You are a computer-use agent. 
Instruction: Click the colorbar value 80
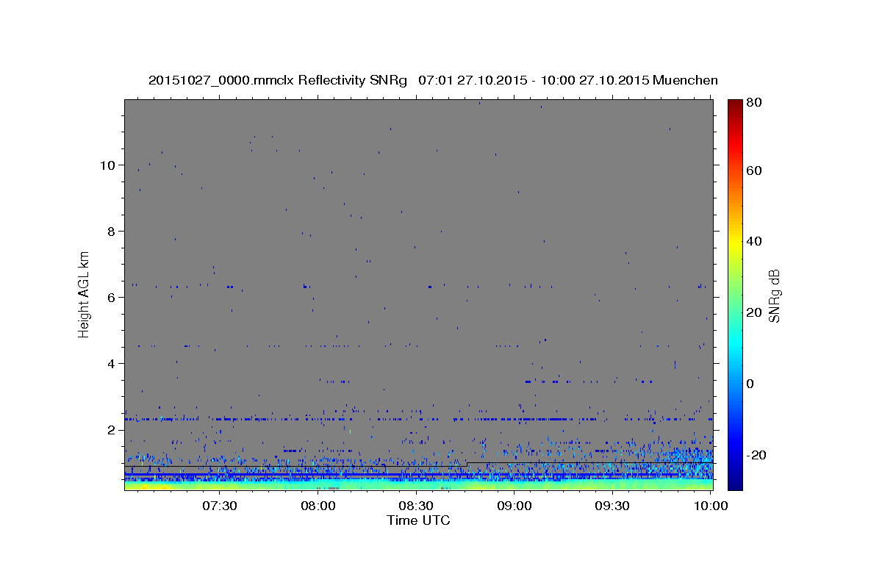click(756, 103)
